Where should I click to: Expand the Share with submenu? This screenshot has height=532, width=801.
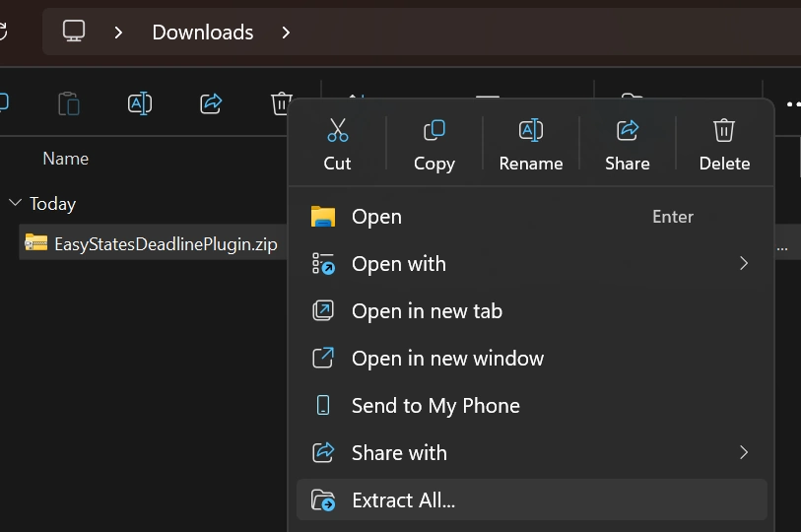(x=744, y=453)
